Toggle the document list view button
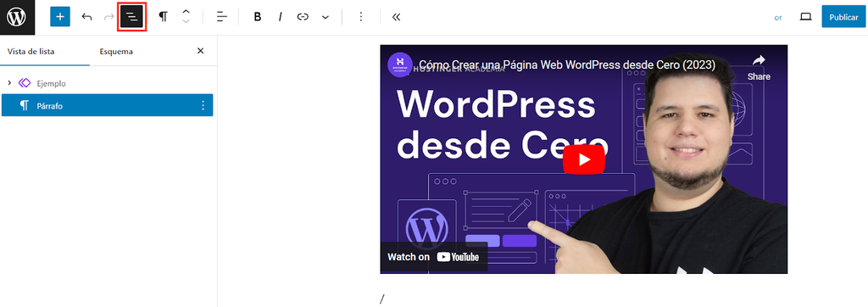Image resolution: width=868 pixels, height=307 pixels. 132,17
